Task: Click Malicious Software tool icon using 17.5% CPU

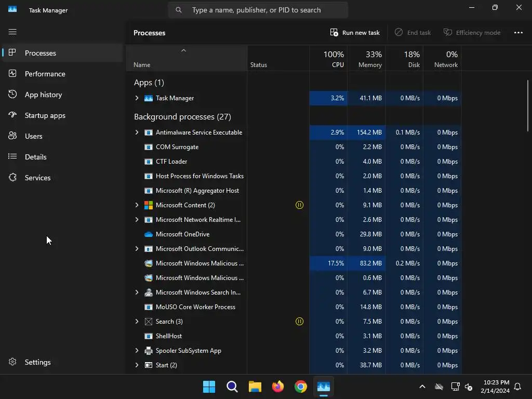Action: click(x=149, y=263)
